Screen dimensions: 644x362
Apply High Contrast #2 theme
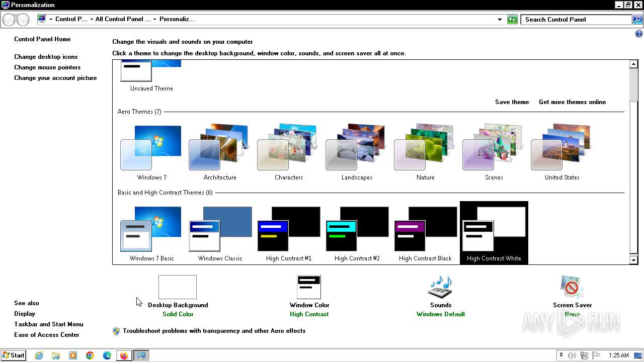click(357, 232)
